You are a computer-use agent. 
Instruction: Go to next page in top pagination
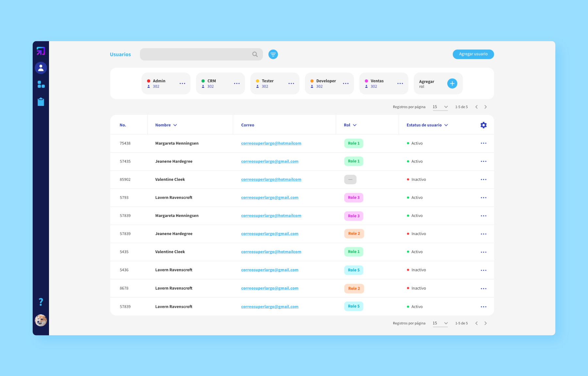point(485,107)
